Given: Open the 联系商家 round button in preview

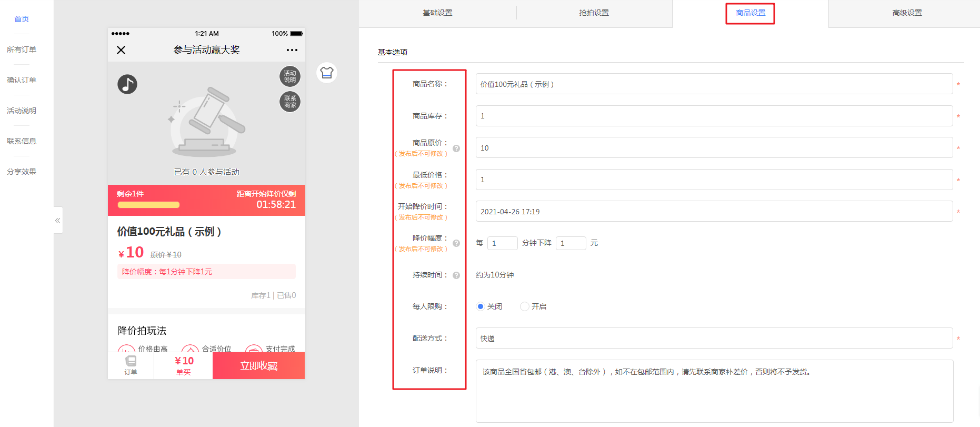Looking at the screenshot, I should 290,102.
